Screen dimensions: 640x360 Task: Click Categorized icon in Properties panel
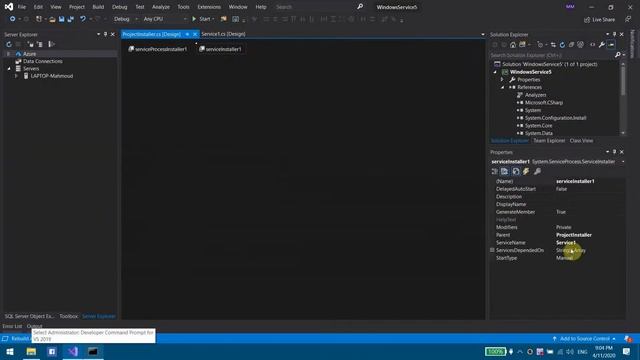coord(495,171)
